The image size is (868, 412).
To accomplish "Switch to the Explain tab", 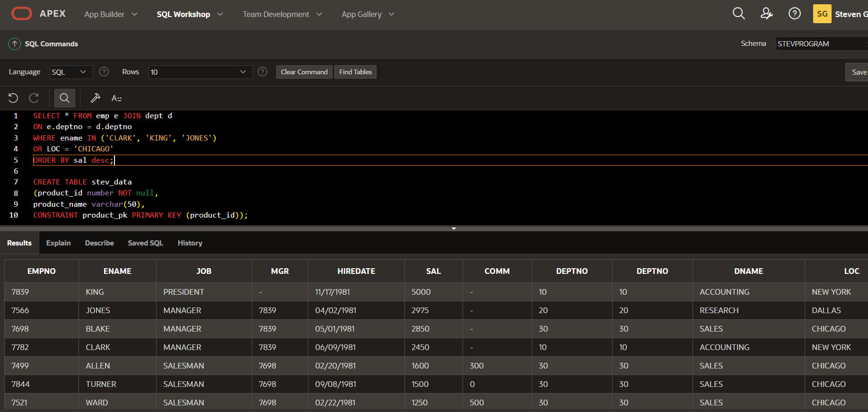I will 59,243.
